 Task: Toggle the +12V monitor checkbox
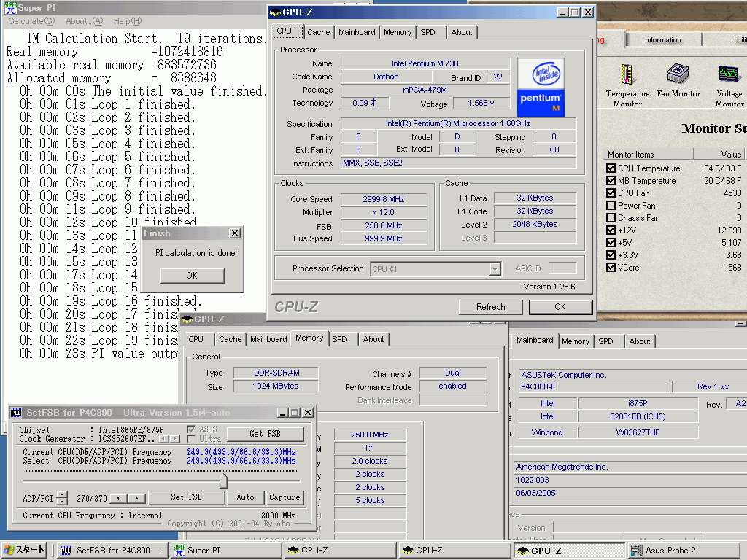pos(611,230)
